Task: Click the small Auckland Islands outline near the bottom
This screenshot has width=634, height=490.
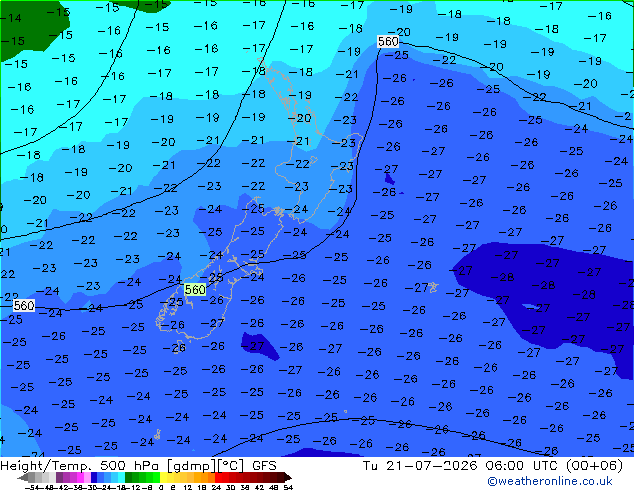Action: click(157, 435)
